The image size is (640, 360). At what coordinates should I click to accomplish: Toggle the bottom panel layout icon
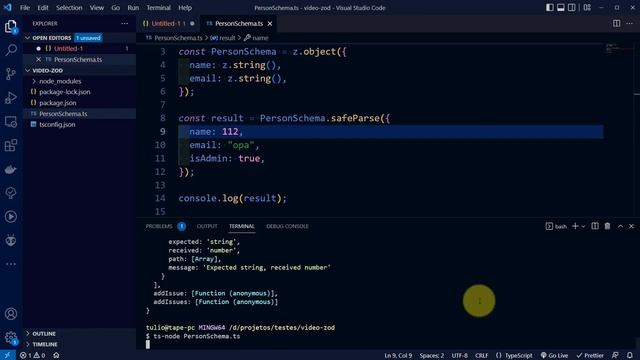point(561,8)
